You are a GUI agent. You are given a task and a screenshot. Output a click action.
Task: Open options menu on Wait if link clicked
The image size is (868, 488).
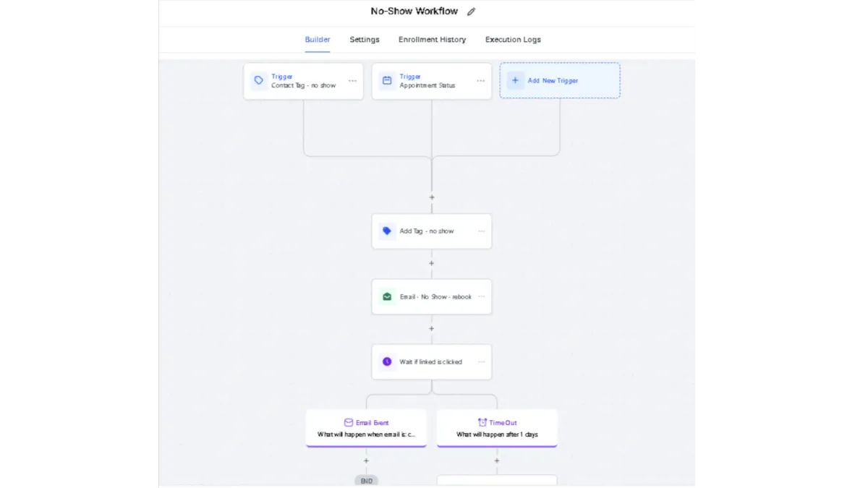click(481, 361)
